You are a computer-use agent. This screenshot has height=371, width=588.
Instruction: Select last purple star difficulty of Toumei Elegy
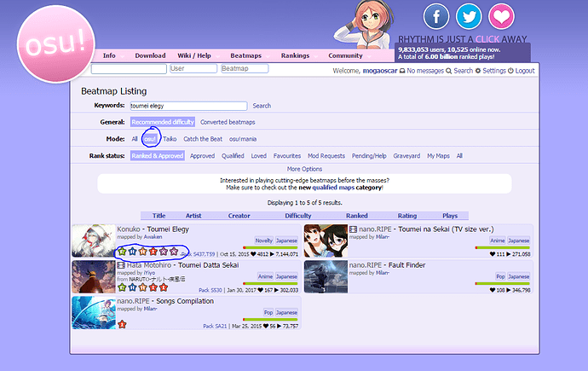174,252
